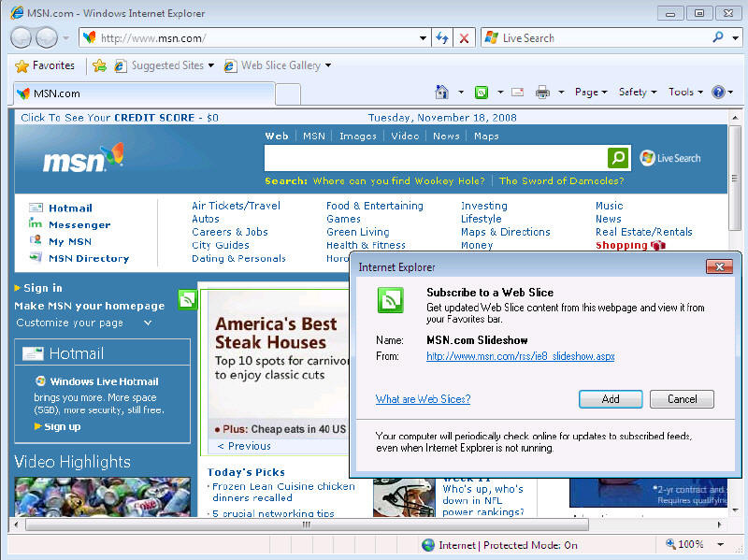
Task: Expand Customize your page chevron
Action: [x=148, y=323]
